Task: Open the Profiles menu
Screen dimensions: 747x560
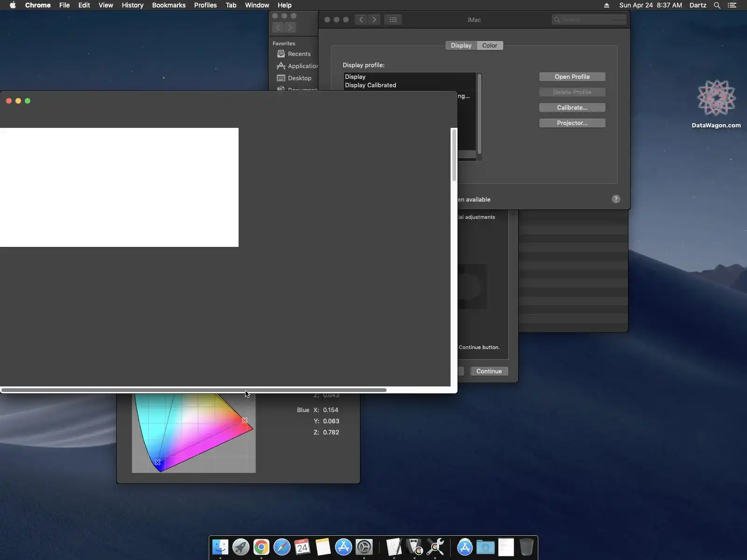Action: (205, 5)
